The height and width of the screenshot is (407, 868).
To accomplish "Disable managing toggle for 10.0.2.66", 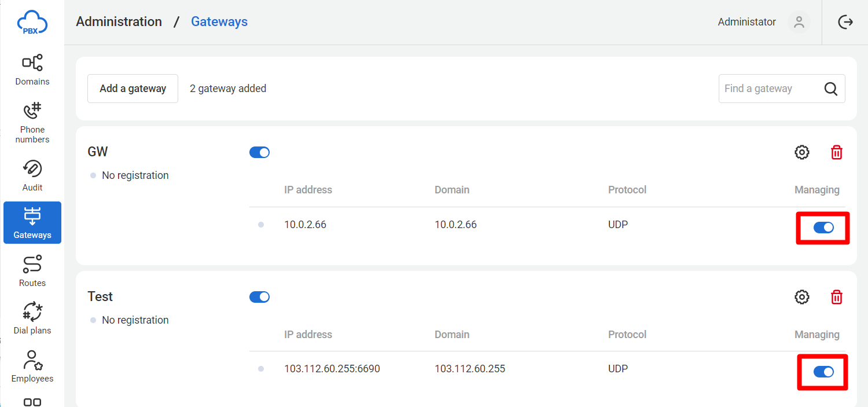I will click(823, 228).
